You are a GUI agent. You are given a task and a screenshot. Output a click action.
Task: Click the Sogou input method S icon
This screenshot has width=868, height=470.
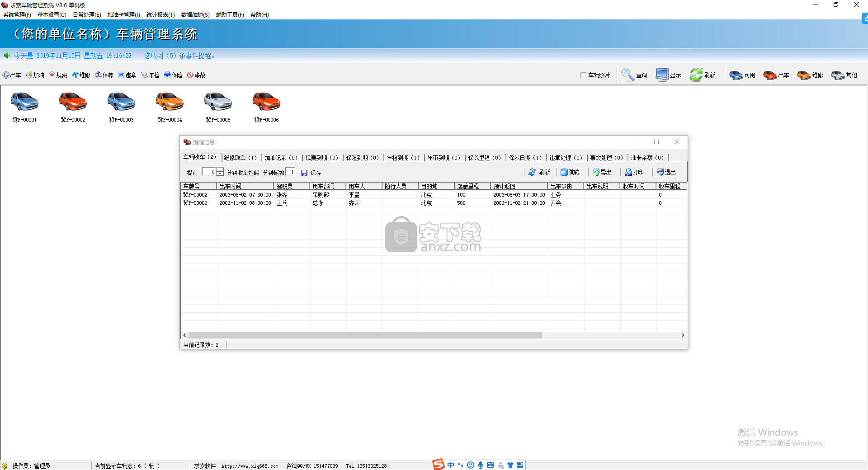[x=439, y=464]
